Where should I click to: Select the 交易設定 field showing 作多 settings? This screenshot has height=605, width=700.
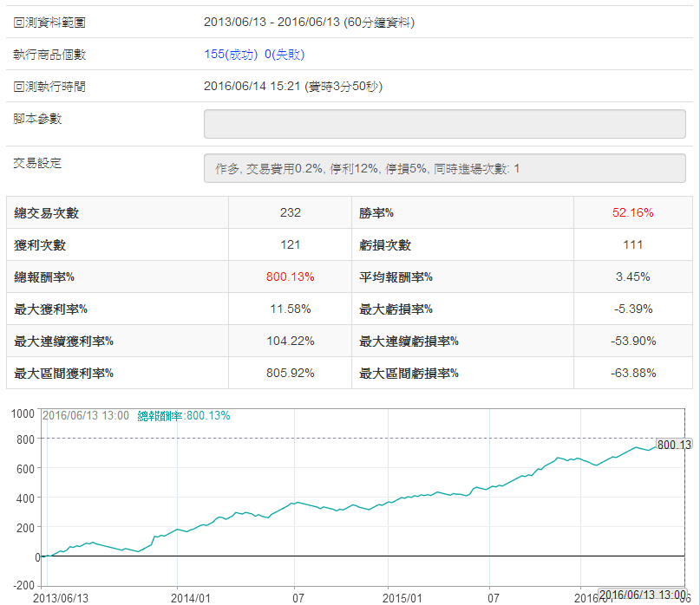(x=444, y=168)
